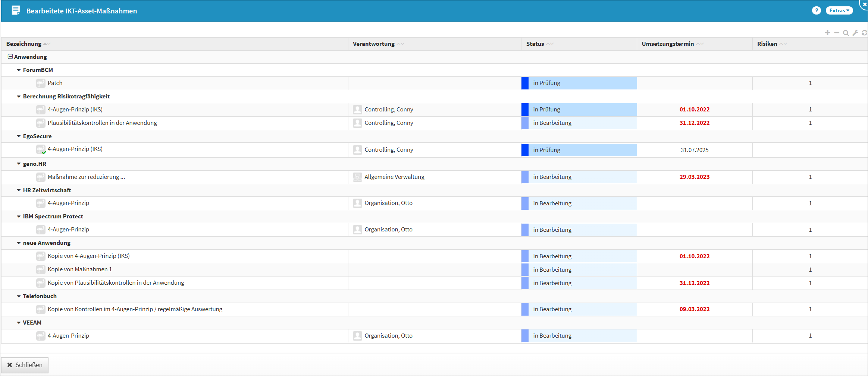The height and width of the screenshot is (376, 868).
Task: Collapse the neue Anwendung node
Action: pos(19,243)
